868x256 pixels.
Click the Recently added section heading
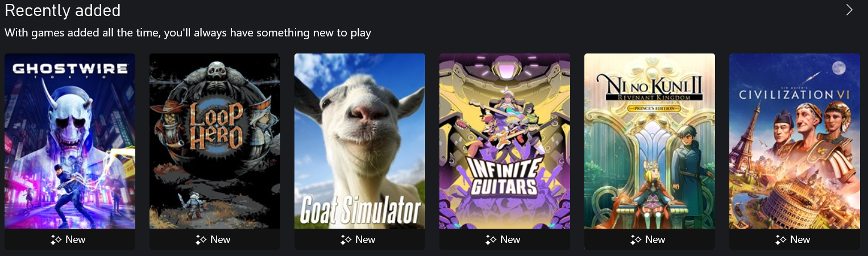click(63, 10)
